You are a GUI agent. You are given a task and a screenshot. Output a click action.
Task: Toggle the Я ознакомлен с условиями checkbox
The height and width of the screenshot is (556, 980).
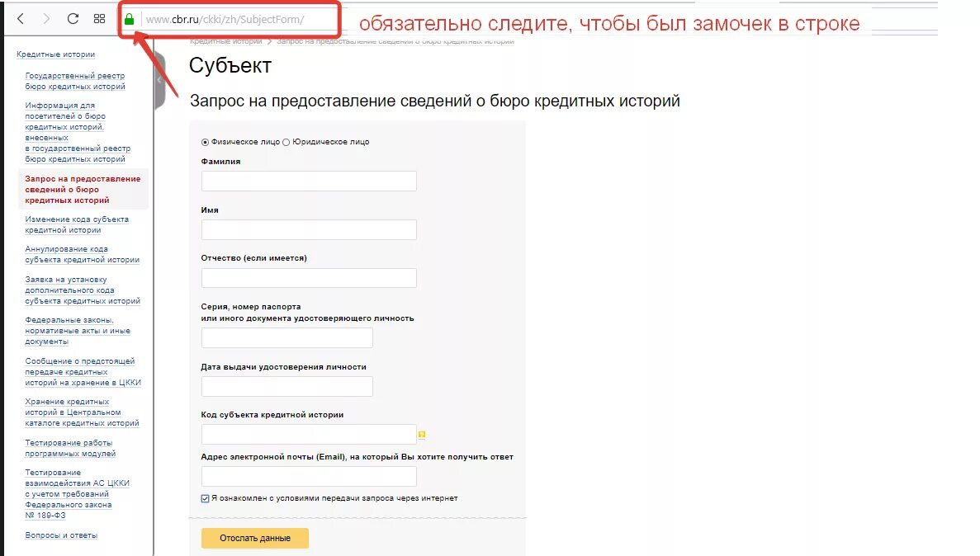pos(205,498)
